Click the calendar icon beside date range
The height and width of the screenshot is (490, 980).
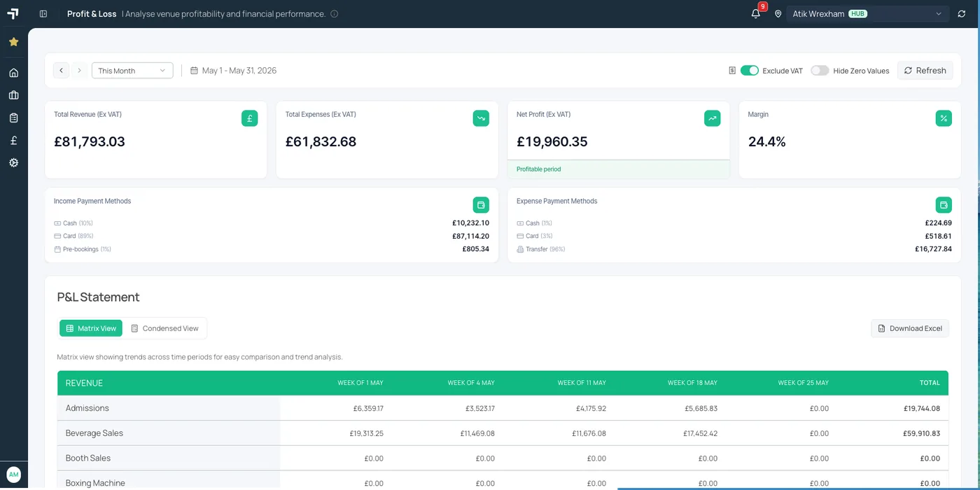click(x=195, y=71)
